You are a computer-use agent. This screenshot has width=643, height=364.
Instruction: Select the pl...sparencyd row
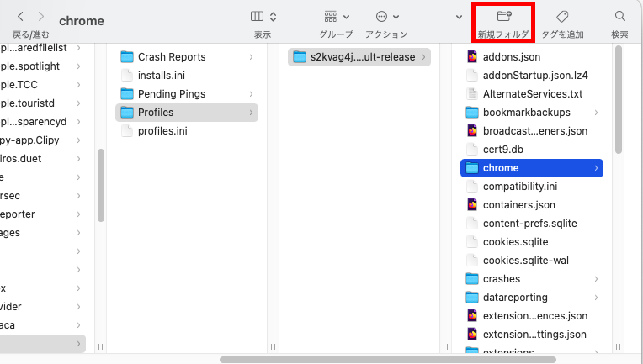[43, 122]
